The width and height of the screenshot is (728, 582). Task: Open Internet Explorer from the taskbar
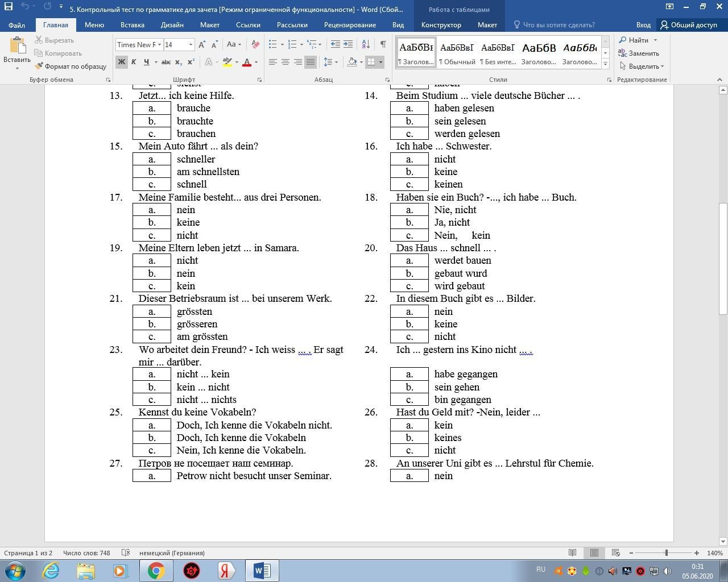pos(51,570)
